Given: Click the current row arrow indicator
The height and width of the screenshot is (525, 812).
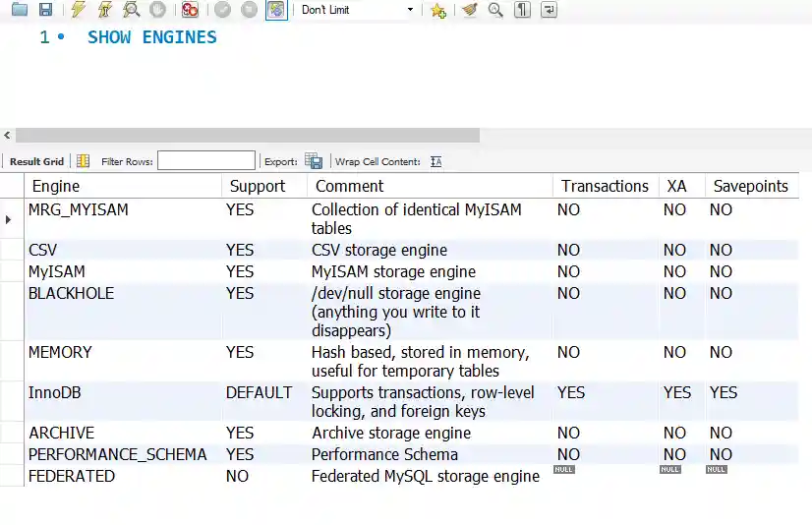Looking at the screenshot, I should (x=8, y=219).
